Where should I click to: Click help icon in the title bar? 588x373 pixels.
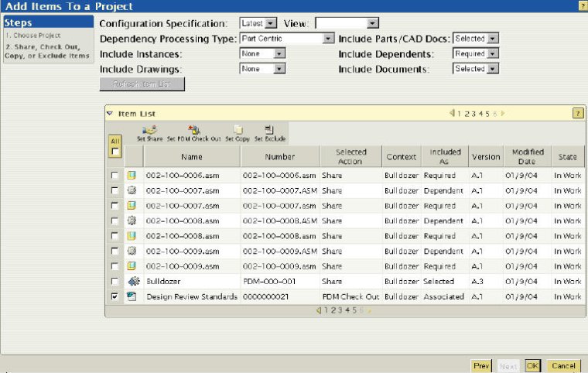(x=583, y=5)
